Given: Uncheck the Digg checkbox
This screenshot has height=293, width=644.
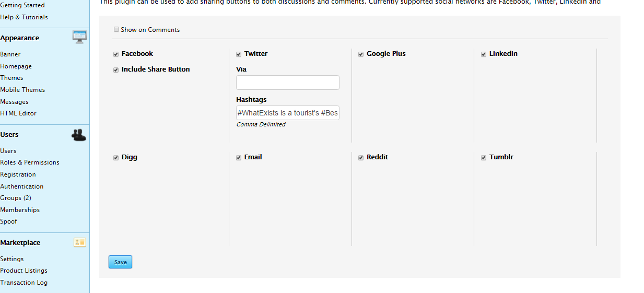Looking at the screenshot, I should pos(116,158).
